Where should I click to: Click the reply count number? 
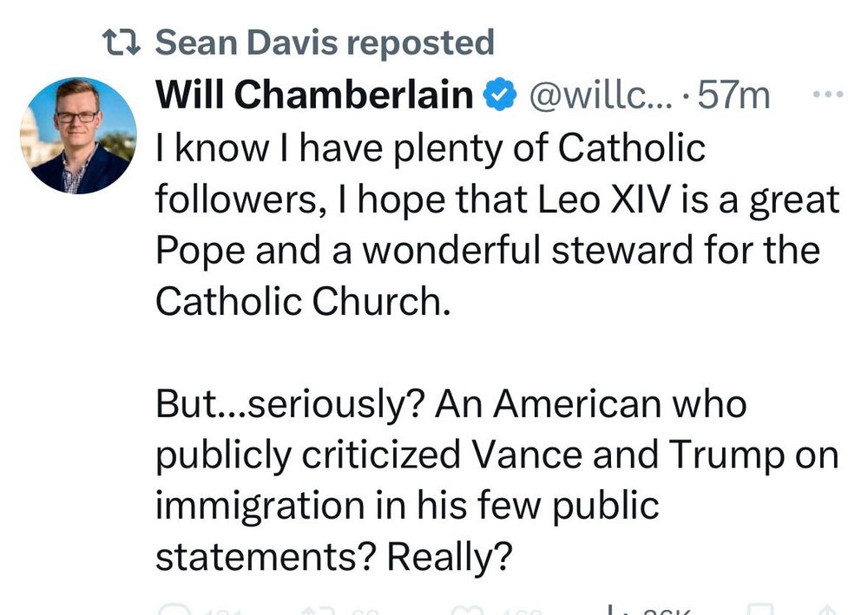tap(222, 612)
